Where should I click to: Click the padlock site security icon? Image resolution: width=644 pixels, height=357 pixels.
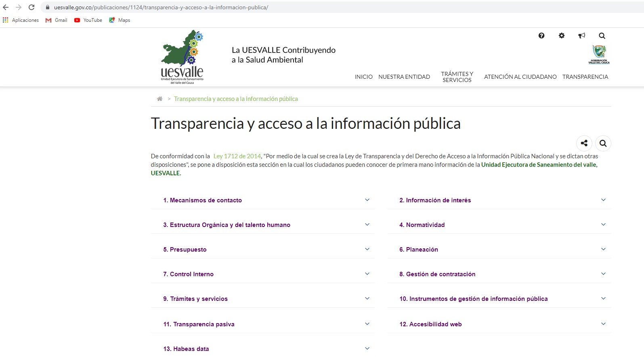tap(47, 7)
